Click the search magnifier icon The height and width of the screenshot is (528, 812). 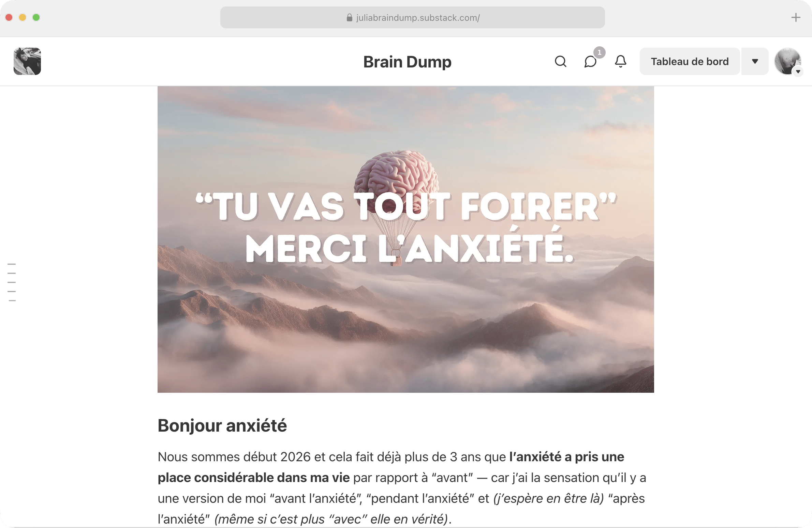pyautogui.click(x=561, y=62)
